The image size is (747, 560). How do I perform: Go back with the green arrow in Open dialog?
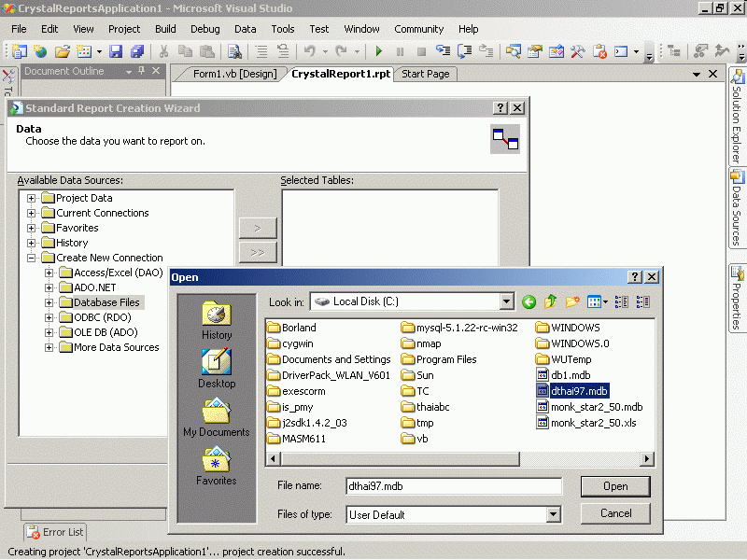(529, 301)
